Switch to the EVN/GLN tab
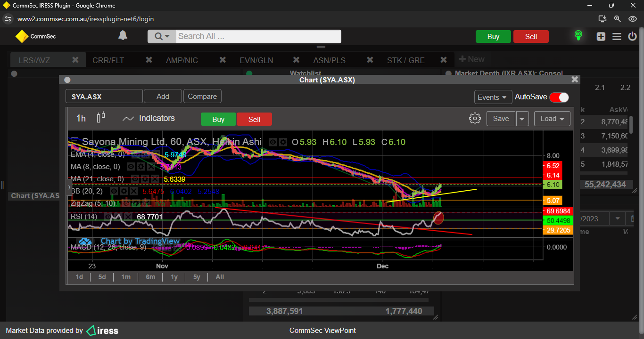This screenshot has height=339, width=644. pos(256,60)
